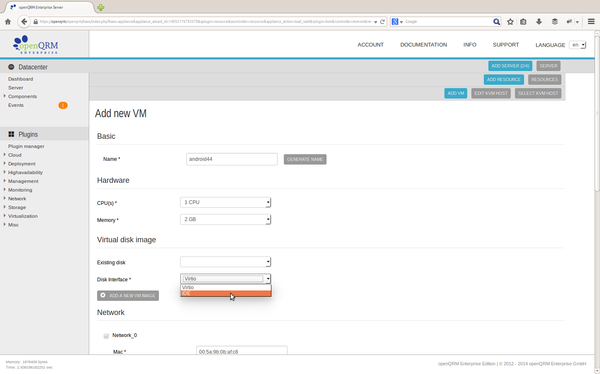
Task: Click the Add a new VM image button
Action: 128,296
